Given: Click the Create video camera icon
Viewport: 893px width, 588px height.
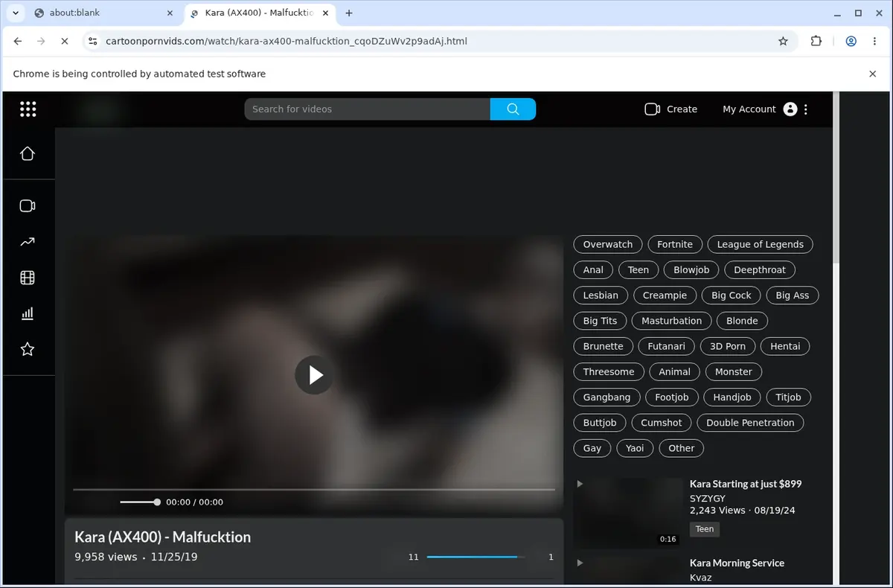Looking at the screenshot, I should click(x=653, y=109).
